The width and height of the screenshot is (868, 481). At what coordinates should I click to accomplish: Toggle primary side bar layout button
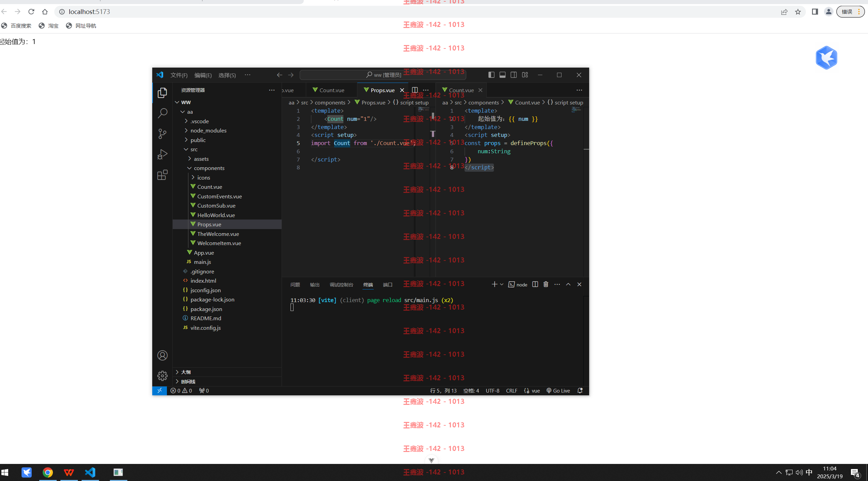click(491, 75)
